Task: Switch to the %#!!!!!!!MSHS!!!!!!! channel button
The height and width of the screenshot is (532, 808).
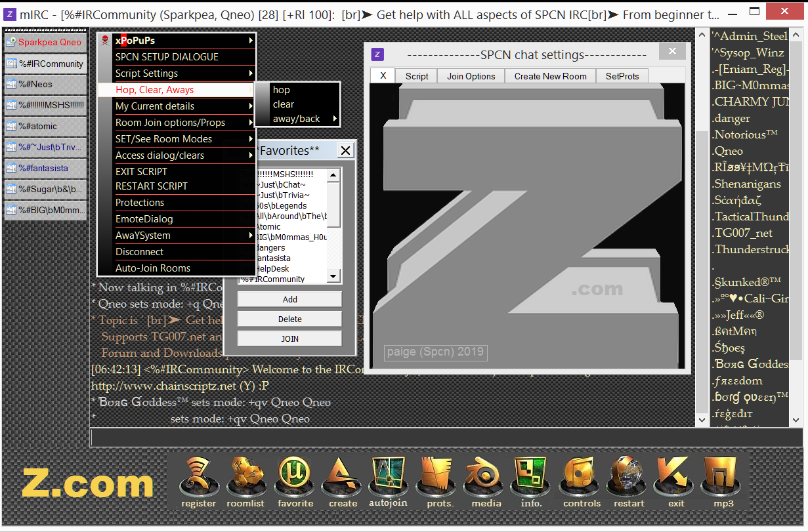Action: 45,105
